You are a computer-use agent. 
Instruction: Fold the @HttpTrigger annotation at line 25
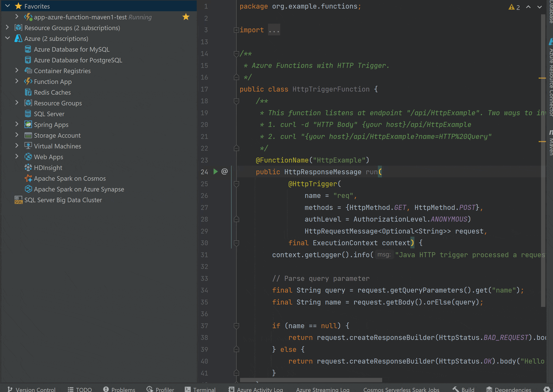pos(236,184)
